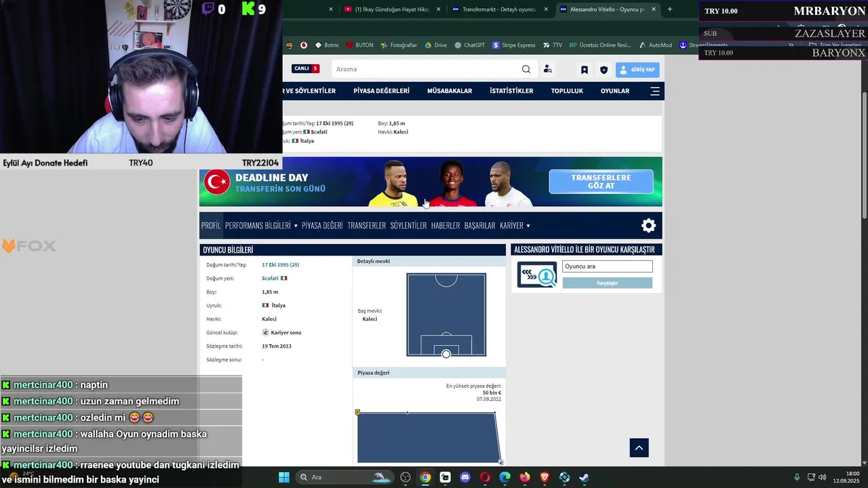Open Botrix bookmark

327,45
